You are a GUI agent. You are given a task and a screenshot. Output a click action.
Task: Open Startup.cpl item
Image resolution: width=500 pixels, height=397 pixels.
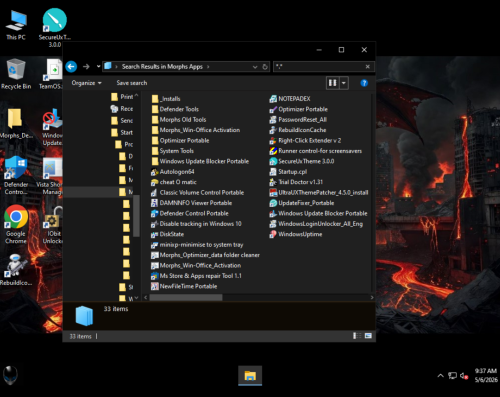(x=288, y=172)
